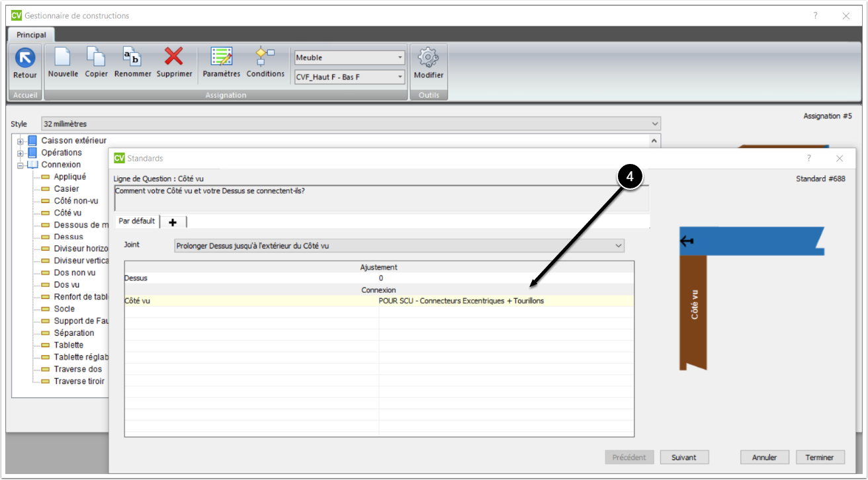Select the Tablette tree item

click(x=68, y=344)
